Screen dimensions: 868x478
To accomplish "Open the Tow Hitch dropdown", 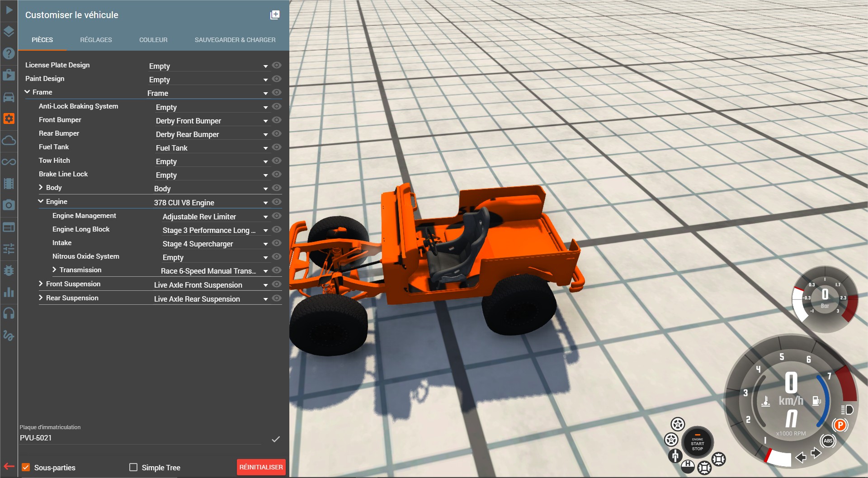I will pos(212,161).
